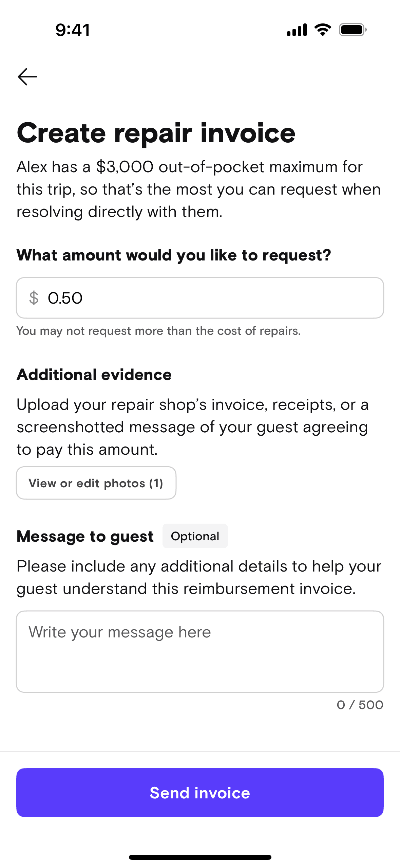This screenshot has height=868, width=400.
Task: Click the $3,000 out-of-pocket maximum description
Action: coord(198,189)
